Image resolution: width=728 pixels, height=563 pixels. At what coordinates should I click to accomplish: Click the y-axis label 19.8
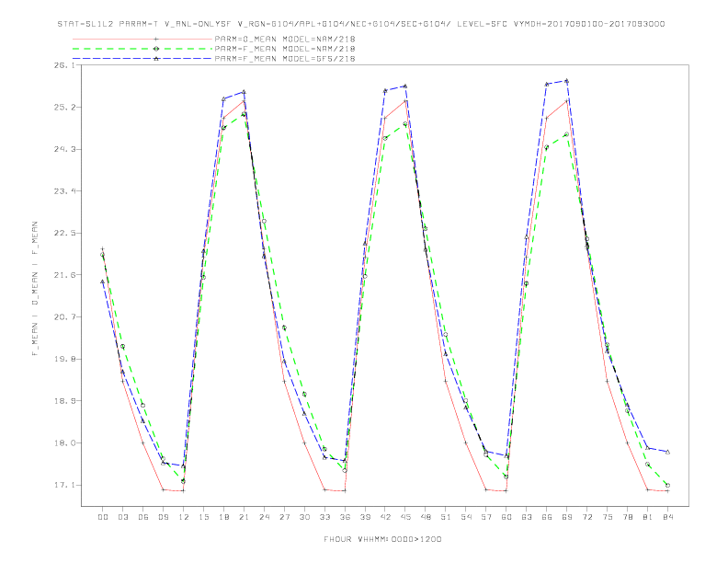[64, 359]
